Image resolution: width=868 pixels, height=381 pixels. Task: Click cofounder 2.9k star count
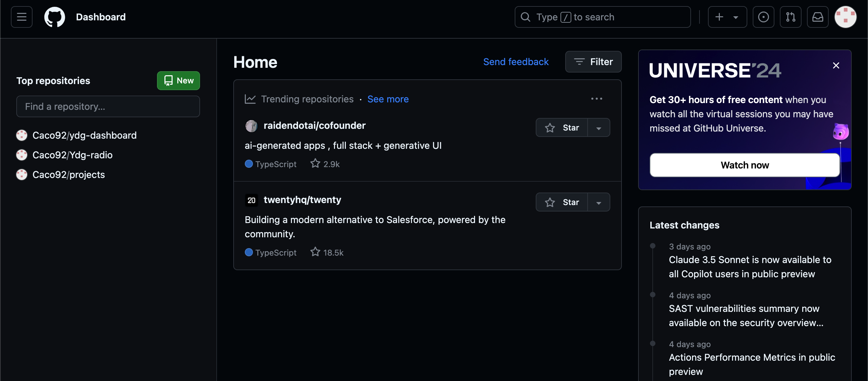point(325,164)
